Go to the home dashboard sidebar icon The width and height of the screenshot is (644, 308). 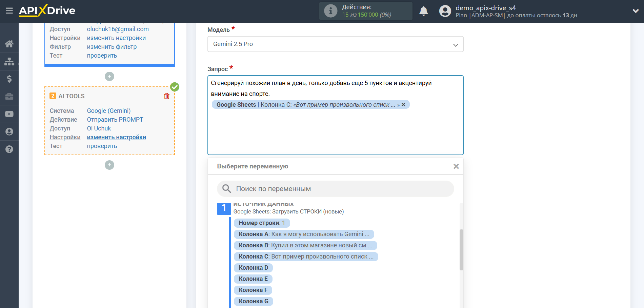click(9, 44)
